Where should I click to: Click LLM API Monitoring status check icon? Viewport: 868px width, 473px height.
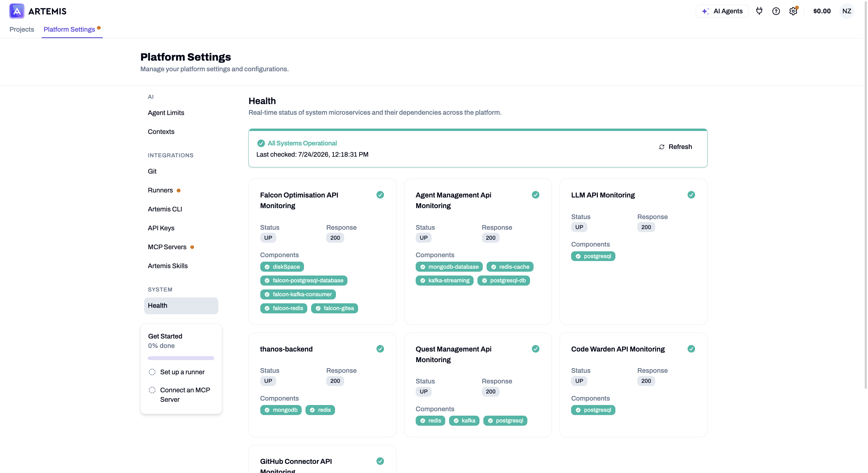(691, 195)
